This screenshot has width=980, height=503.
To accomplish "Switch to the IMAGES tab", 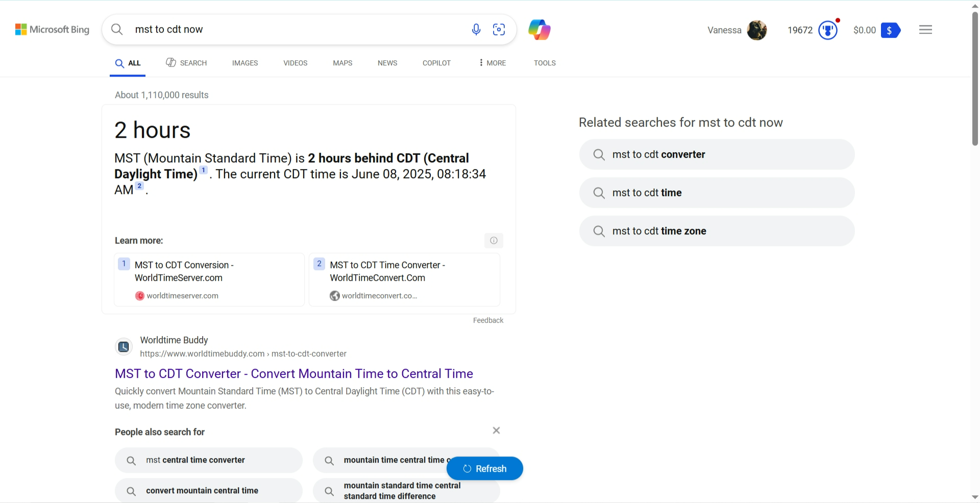I will coord(245,63).
